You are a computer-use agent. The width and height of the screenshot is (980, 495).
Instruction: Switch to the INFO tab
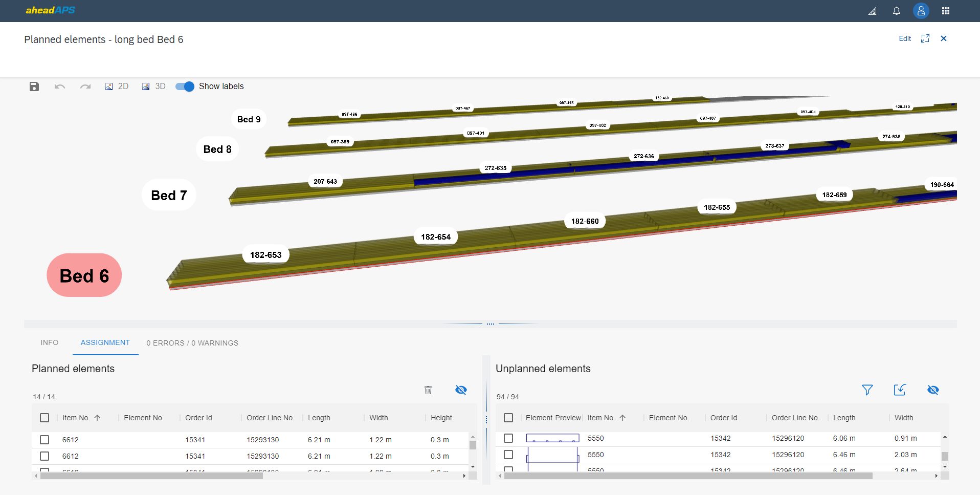point(49,342)
